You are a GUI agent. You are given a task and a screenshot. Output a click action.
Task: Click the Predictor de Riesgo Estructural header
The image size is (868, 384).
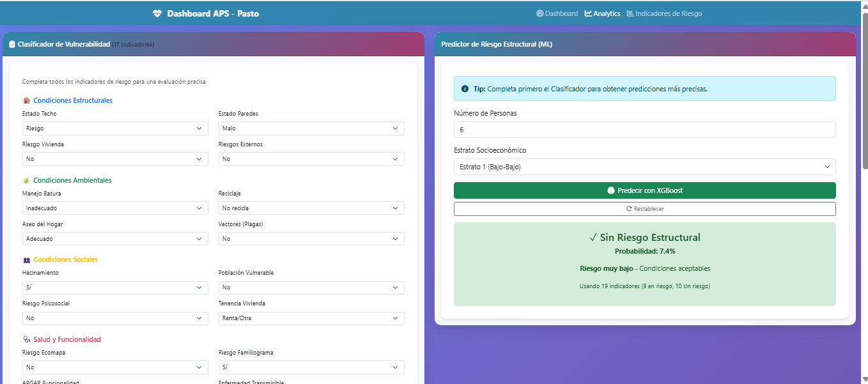click(497, 45)
